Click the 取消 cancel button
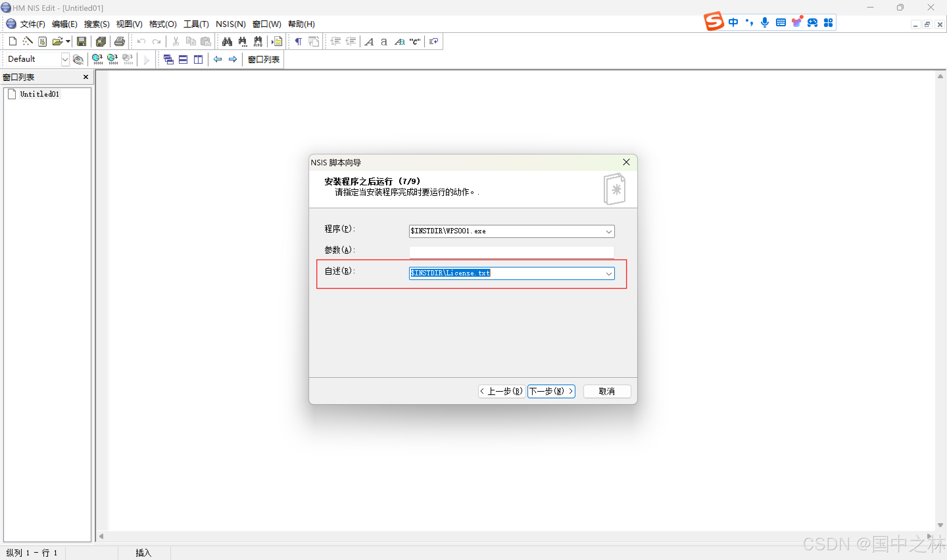This screenshot has width=947, height=560. 607,391
